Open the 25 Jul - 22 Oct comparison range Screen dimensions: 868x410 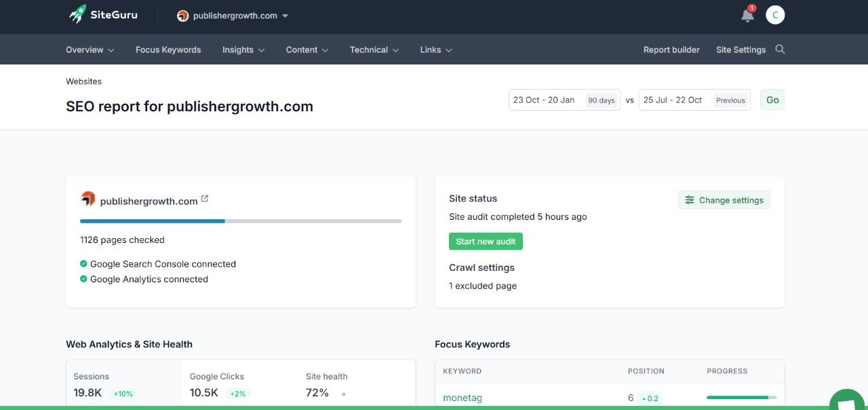(x=694, y=100)
